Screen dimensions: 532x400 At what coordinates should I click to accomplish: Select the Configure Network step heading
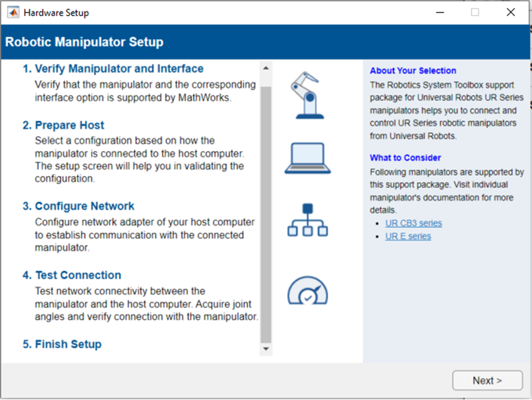[x=84, y=207]
